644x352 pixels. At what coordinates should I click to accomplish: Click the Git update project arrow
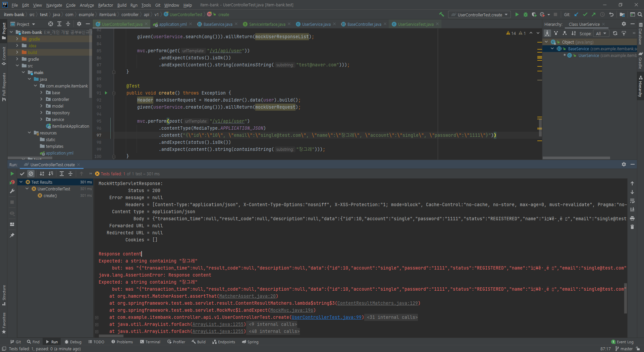coord(576,14)
